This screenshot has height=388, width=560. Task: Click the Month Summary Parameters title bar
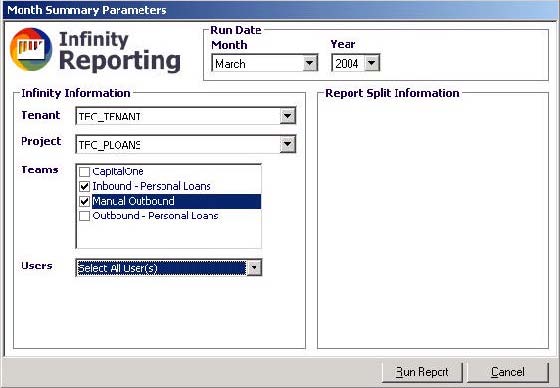coord(280,10)
